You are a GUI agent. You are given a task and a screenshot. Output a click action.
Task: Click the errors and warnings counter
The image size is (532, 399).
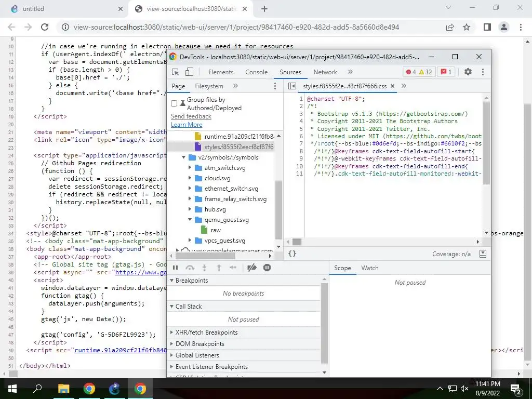click(419, 72)
